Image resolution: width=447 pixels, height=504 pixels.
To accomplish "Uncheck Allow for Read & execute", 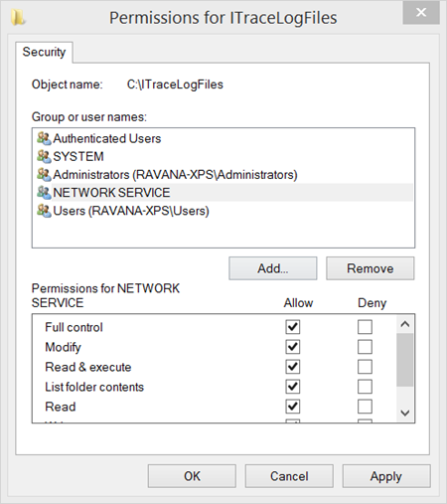I will coord(293,367).
